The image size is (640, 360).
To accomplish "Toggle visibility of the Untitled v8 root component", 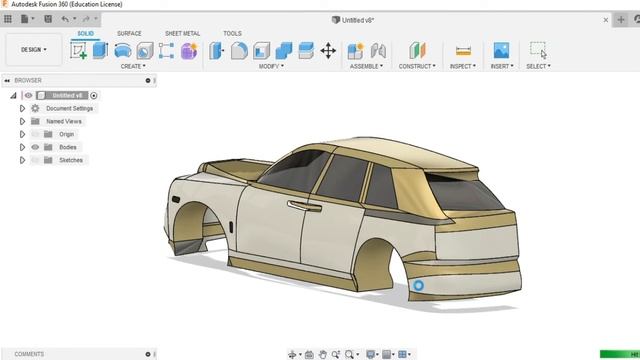I will [28, 96].
